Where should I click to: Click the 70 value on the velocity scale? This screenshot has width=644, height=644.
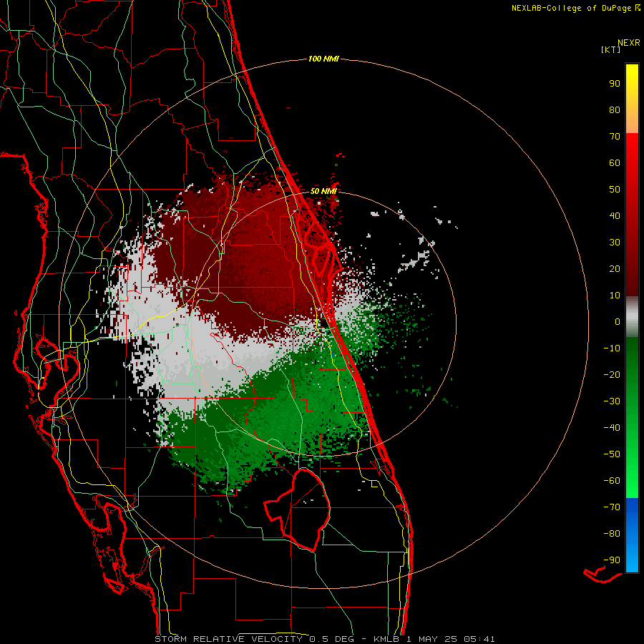(615, 137)
